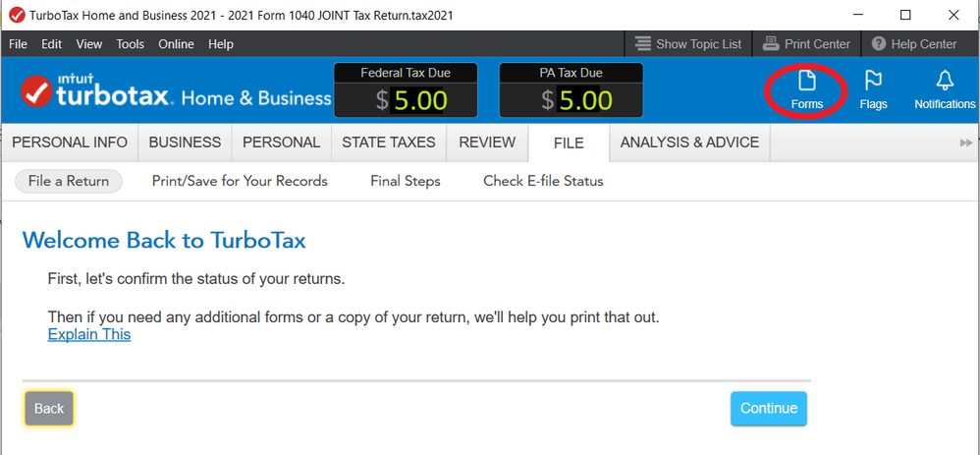Screen dimensions: 980x455
Task: Switch to the ANALYSIS & ADVICE tab
Action: coord(690,142)
